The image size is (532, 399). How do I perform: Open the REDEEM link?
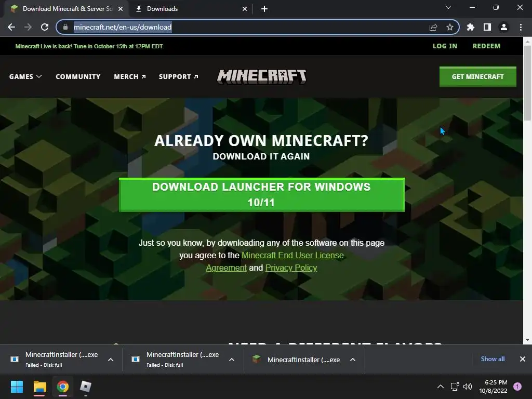click(486, 46)
